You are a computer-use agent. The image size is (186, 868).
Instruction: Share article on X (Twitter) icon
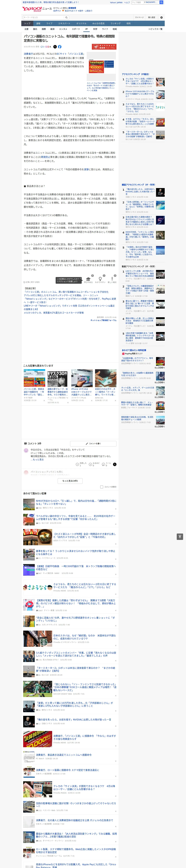(x=55, y=47)
